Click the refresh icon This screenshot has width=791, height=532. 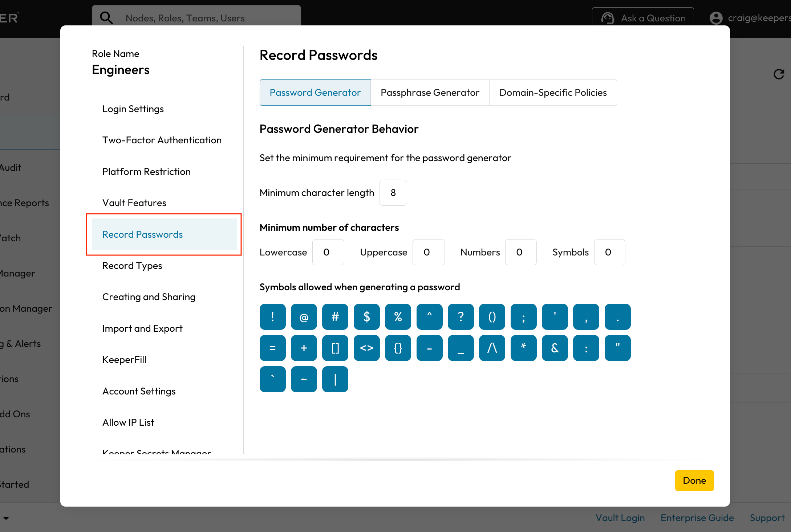pyautogui.click(x=779, y=74)
